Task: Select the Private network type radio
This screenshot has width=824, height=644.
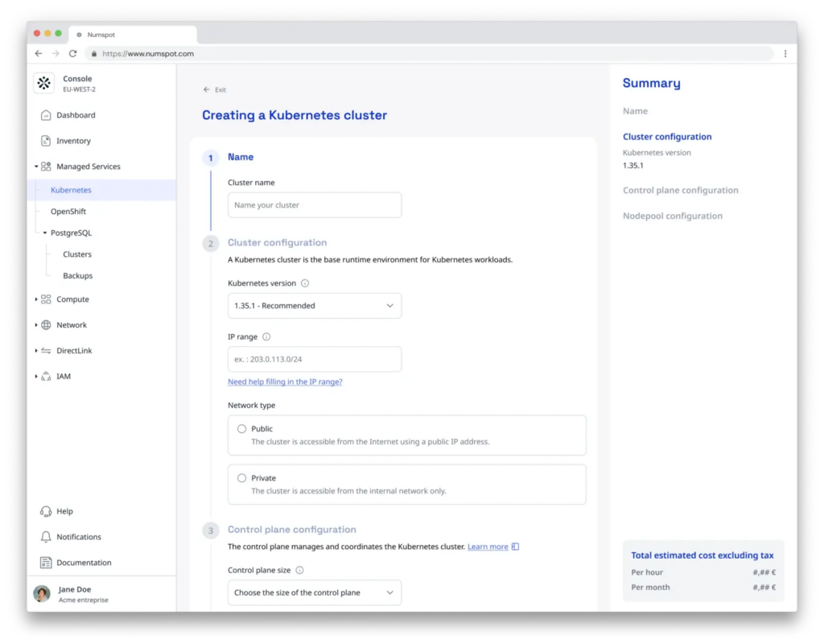Action: tap(241, 478)
